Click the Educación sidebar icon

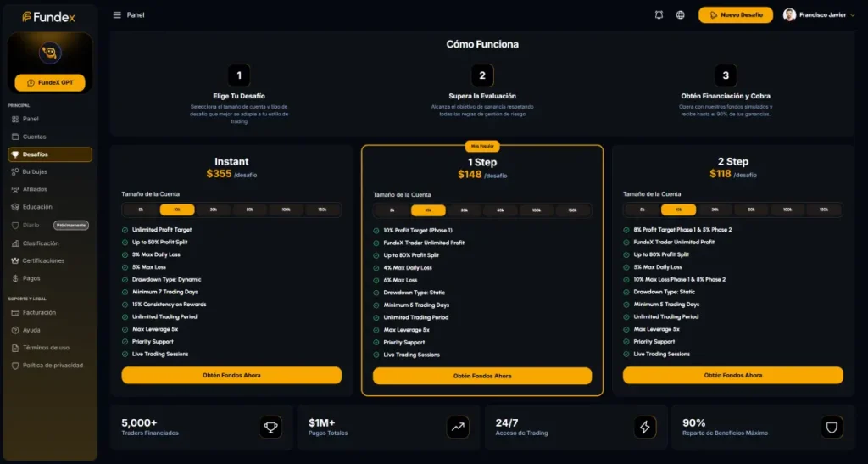tap(15, 207)
